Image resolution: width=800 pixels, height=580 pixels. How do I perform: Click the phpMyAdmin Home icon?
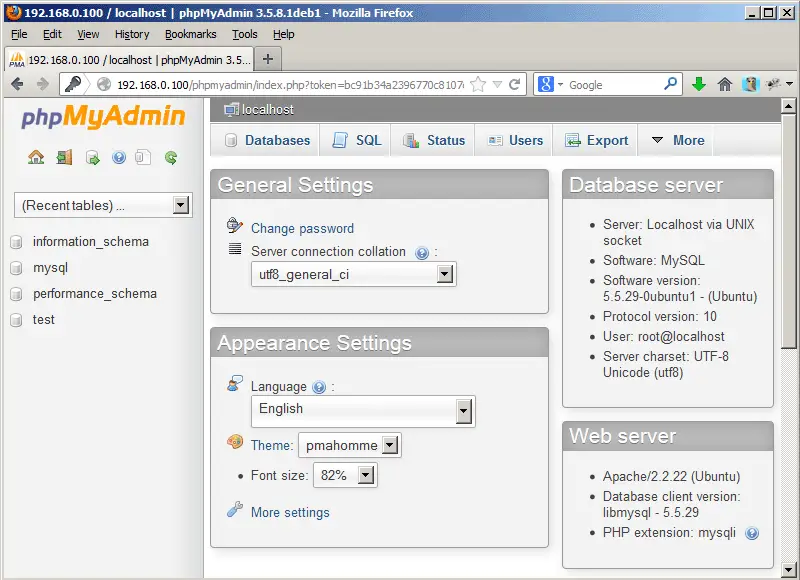(x=36, y=157)
